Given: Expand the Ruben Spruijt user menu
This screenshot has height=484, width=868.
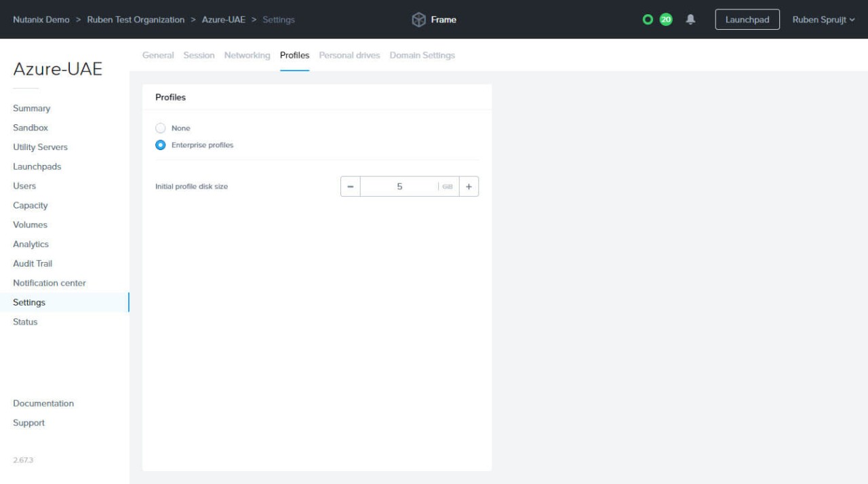Looking at the screenshot, I should tap(823, 20).
